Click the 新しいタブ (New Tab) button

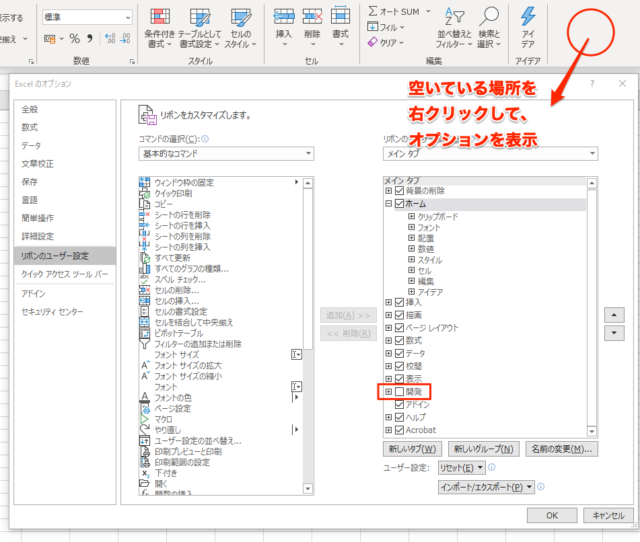pyautogui.click(x=413, y=448)
